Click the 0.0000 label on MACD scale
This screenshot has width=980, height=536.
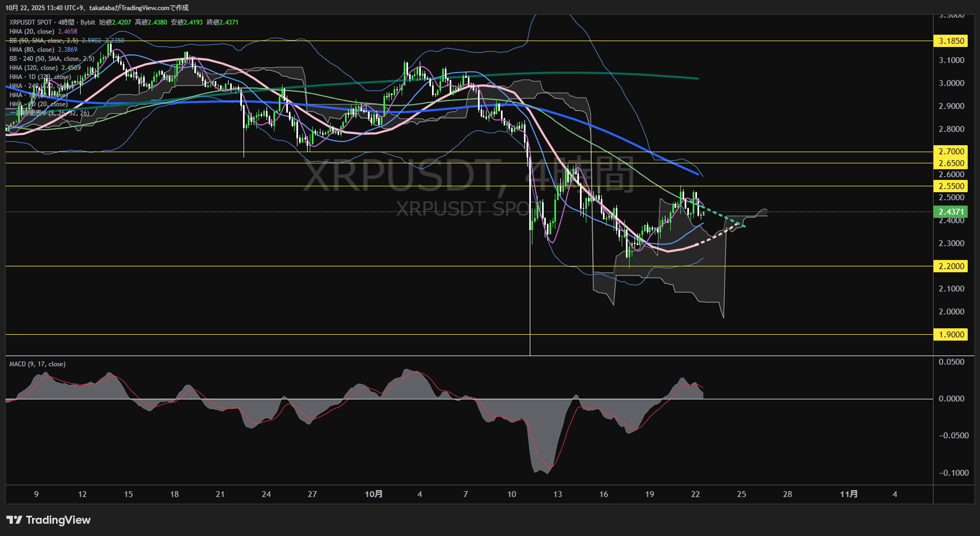coord(951,399)
